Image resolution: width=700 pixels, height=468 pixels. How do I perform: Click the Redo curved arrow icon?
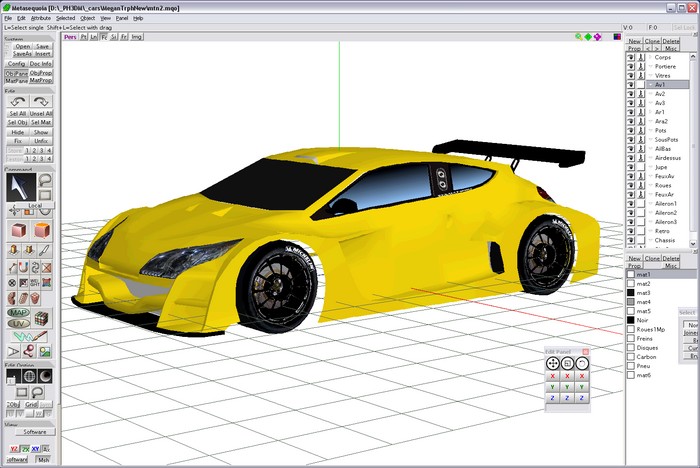click(43, 102)
